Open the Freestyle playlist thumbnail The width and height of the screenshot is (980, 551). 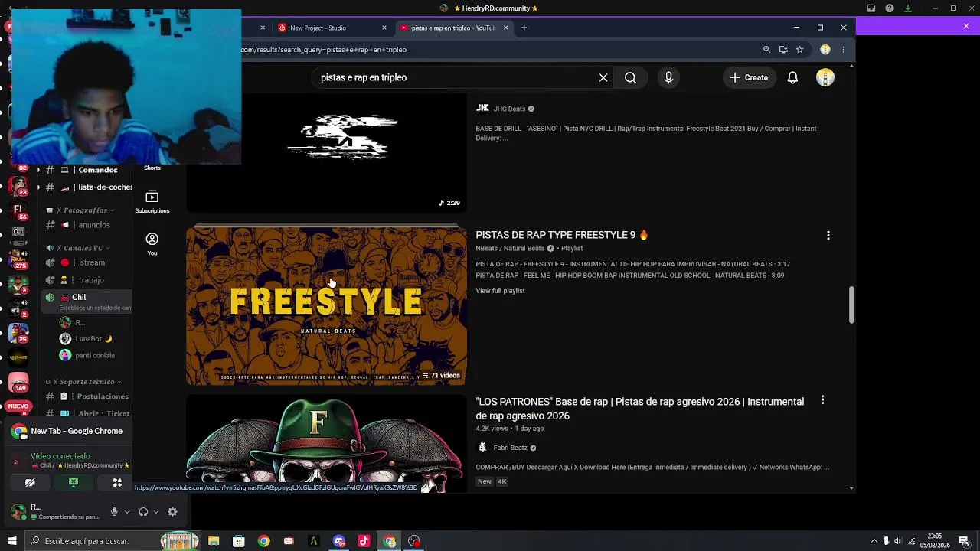point(326,306)
